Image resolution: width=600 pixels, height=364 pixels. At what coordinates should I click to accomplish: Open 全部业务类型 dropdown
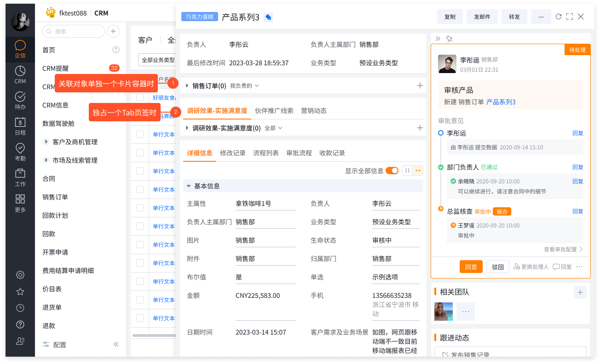click(x=157, y=60)
